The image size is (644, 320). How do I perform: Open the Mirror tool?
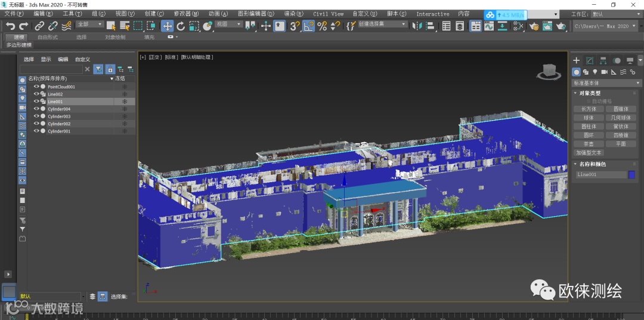click(x=417, y=26)
